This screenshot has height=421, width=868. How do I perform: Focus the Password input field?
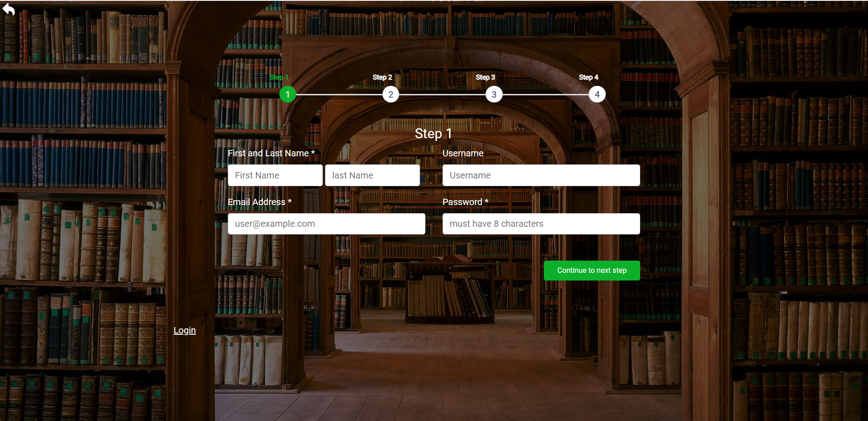[x=541, y=224]
